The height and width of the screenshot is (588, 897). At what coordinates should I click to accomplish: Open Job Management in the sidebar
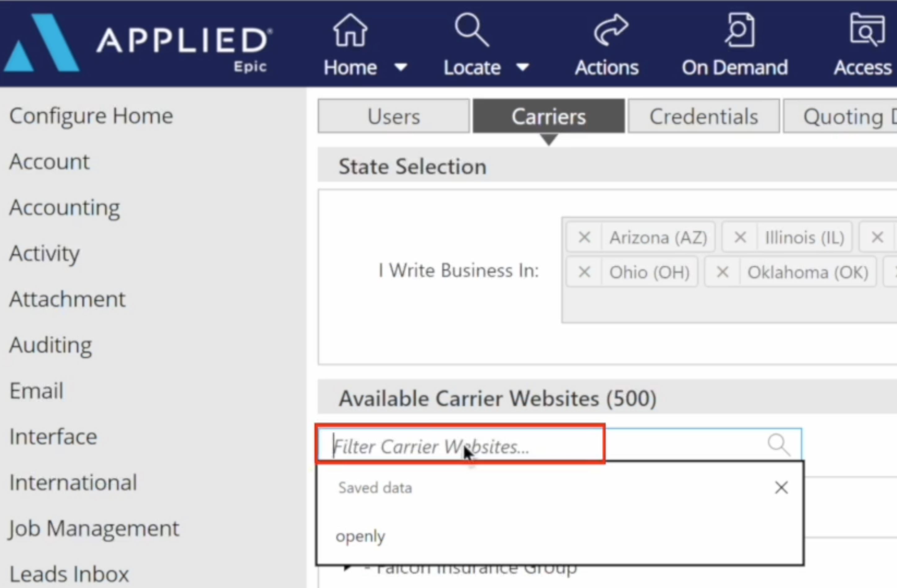[94, 528]
